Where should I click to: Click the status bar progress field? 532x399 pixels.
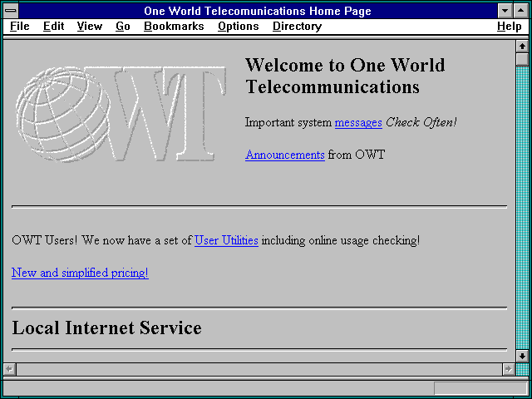point(480,388)
